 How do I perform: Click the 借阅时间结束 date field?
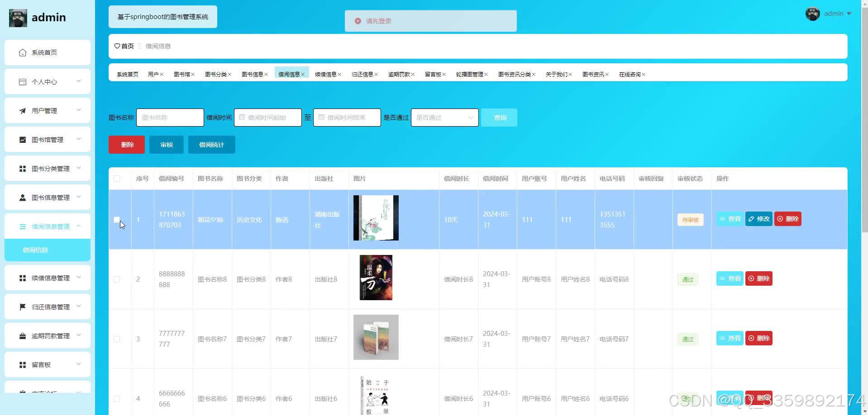tap(347, 118)
